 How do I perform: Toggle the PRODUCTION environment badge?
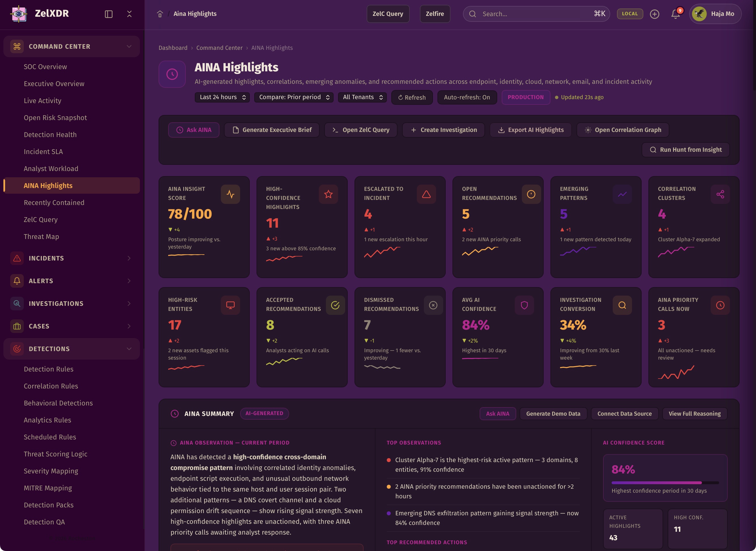tap(526, 97)
